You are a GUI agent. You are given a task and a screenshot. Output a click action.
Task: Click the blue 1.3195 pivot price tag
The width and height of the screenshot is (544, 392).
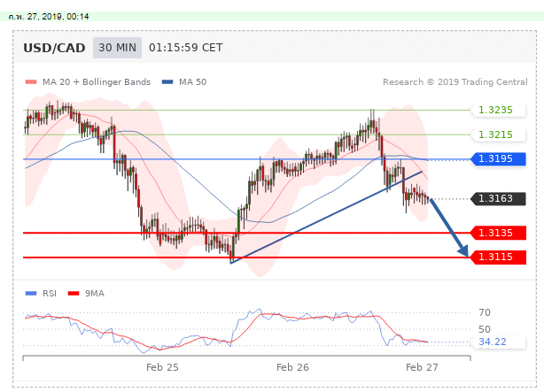pyautogui.click(x=498, y=158)
